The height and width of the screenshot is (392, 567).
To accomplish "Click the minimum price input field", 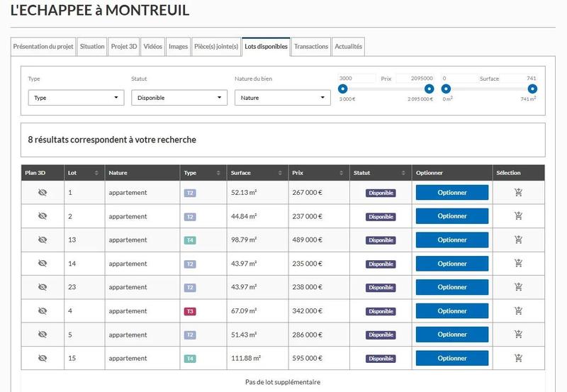I will pyautogui.click(x=357, y=78).
